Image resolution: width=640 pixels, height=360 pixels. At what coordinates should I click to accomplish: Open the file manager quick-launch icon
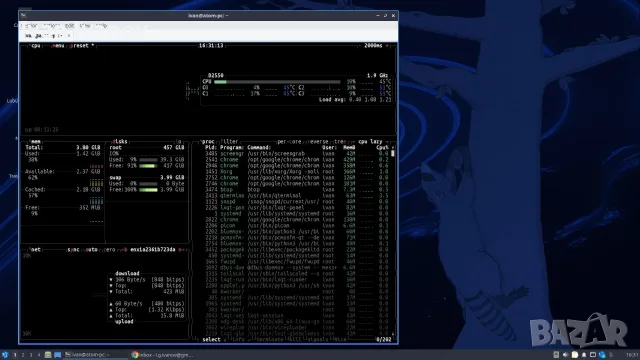[x=48, y=355]
